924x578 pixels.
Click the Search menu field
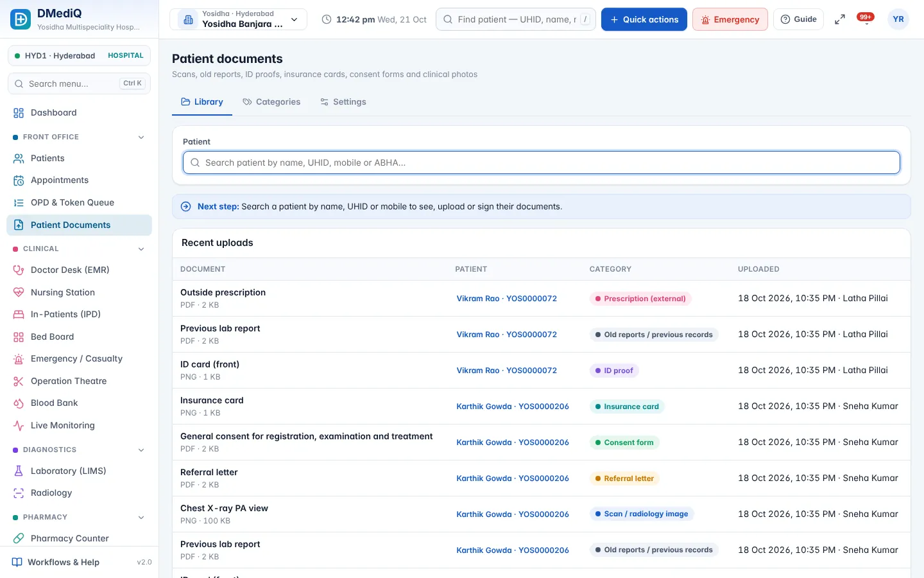click(79, 83)
